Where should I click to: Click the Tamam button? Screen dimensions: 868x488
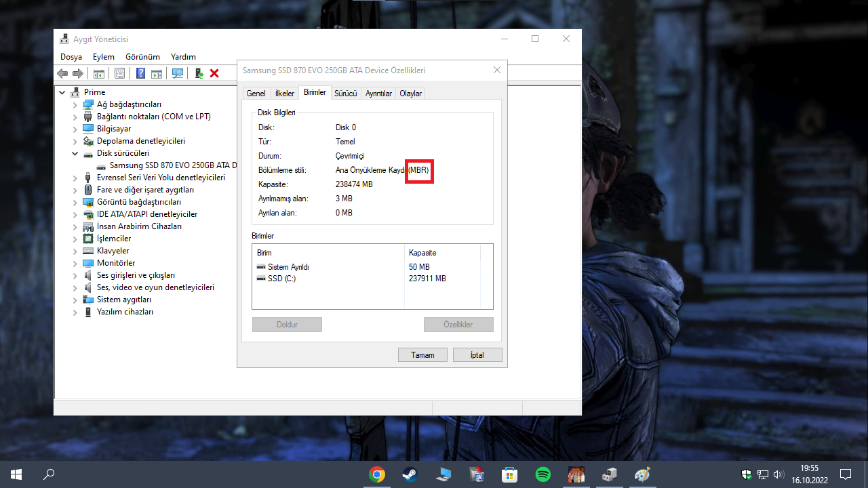coord(422,355)
